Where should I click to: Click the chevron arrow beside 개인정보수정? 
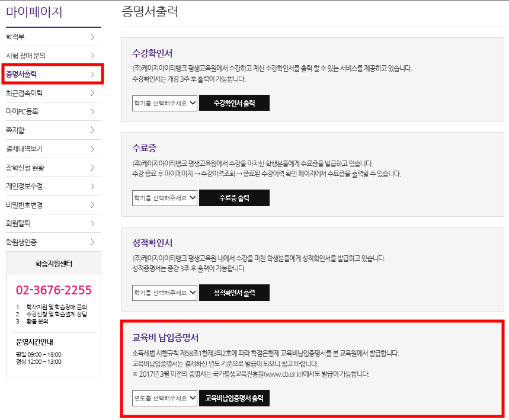(92, 187)
